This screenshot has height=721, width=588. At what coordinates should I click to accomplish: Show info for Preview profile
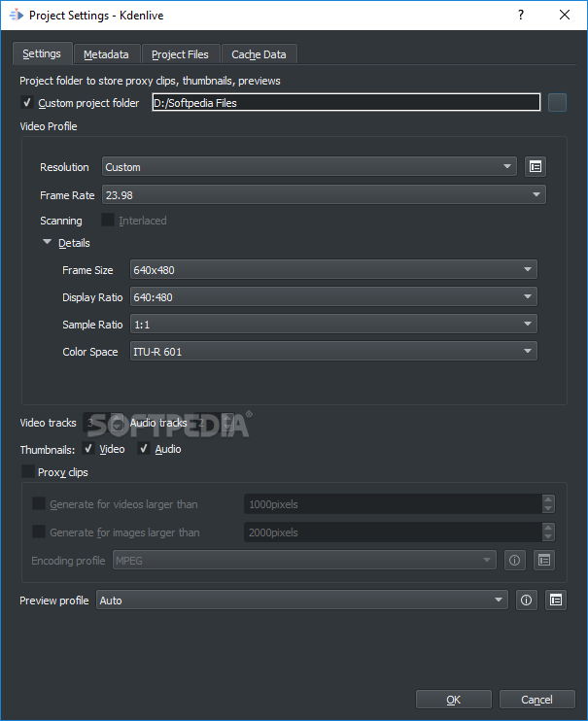coord(527,601)
